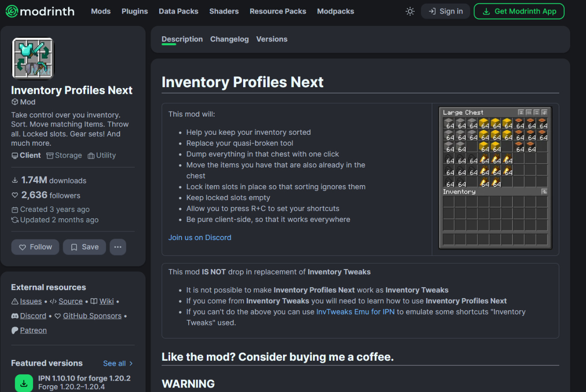This screenshot has width=586, height=392.
Task: Open the three-dot more options menu
Action: (x=118, y=247)
